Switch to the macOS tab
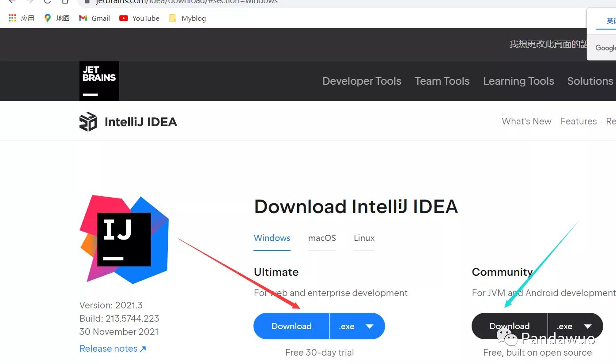 322,238
